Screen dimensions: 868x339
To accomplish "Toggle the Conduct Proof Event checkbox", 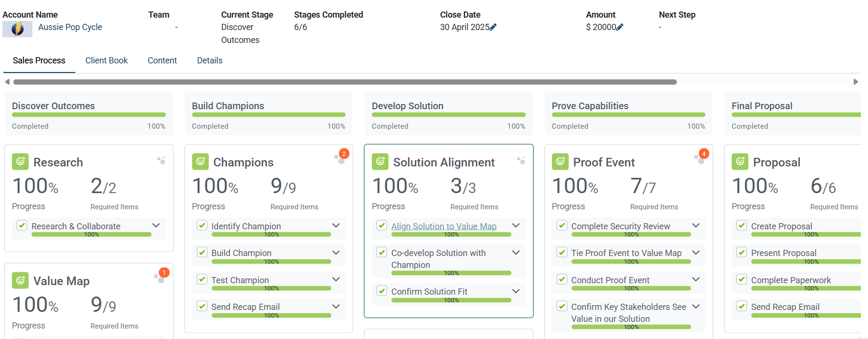I will point(562,279).
